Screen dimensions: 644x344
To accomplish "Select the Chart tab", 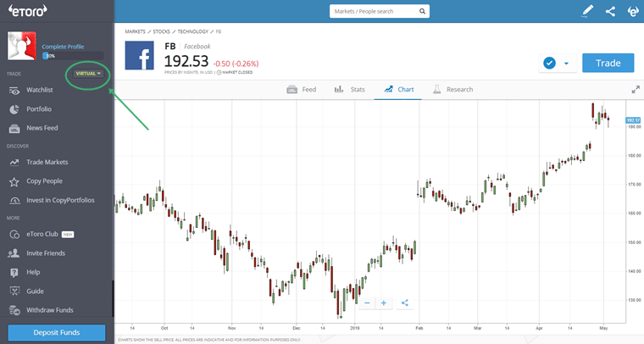I will click(398, 90).
